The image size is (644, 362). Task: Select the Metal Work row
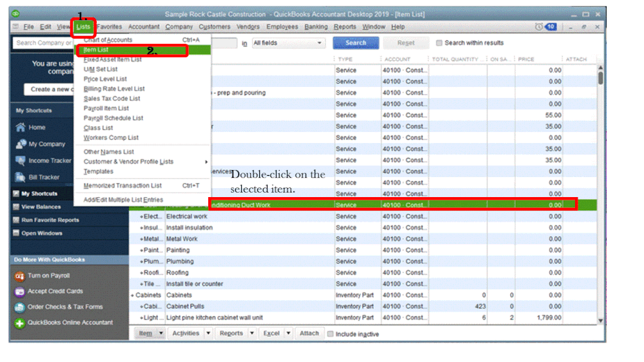tap(363, 239)
